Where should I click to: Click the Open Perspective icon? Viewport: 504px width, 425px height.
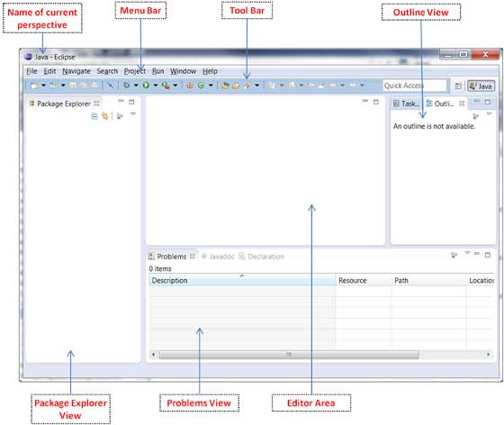458,86
